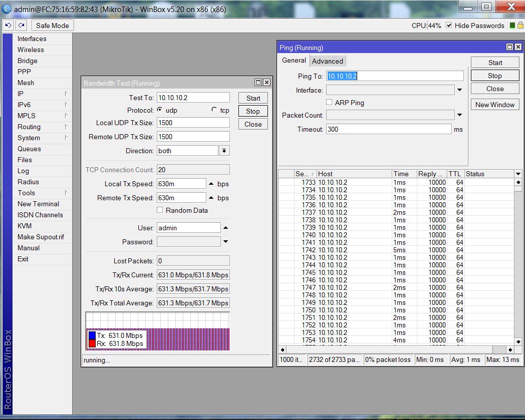This screenshot has height=420, width=525.
Task: Click Close in the Bandwidth Test window
Action: point(253,124)
